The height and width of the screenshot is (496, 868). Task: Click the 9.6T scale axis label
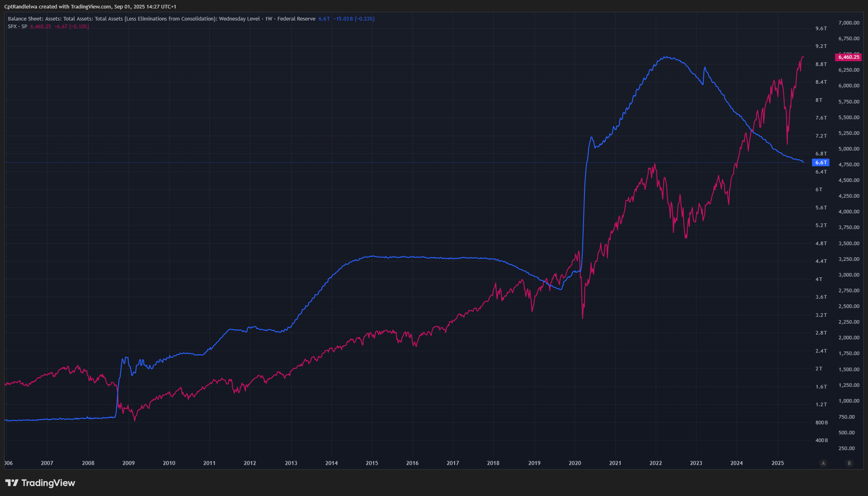821,29
